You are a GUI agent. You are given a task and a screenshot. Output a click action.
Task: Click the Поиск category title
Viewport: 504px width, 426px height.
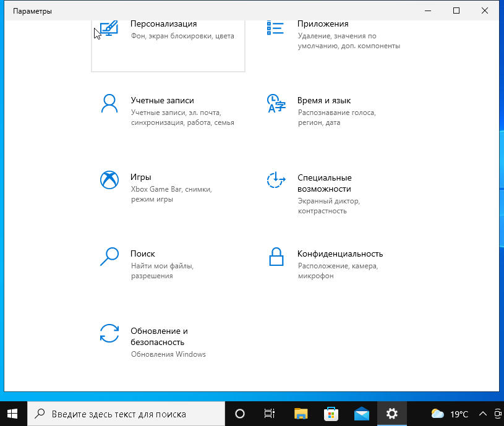tap(143, 253)
